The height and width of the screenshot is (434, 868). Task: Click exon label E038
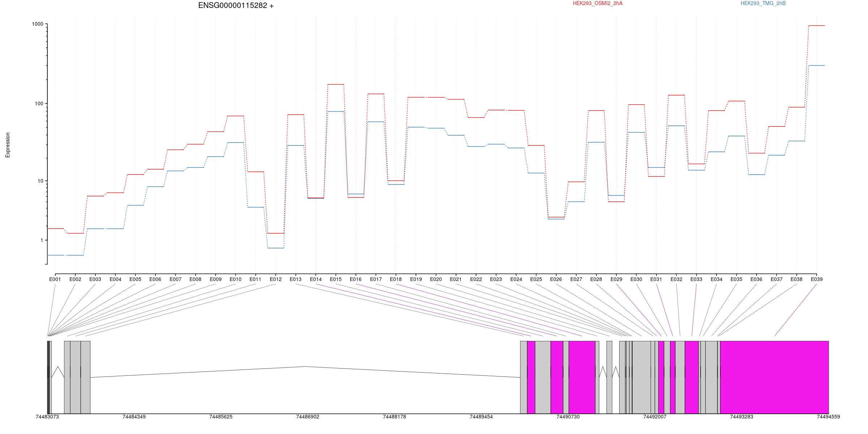pos(796,279)
